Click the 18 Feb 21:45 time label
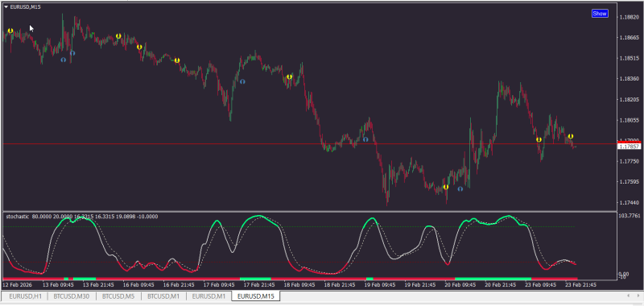 click(x=340, y=284)
